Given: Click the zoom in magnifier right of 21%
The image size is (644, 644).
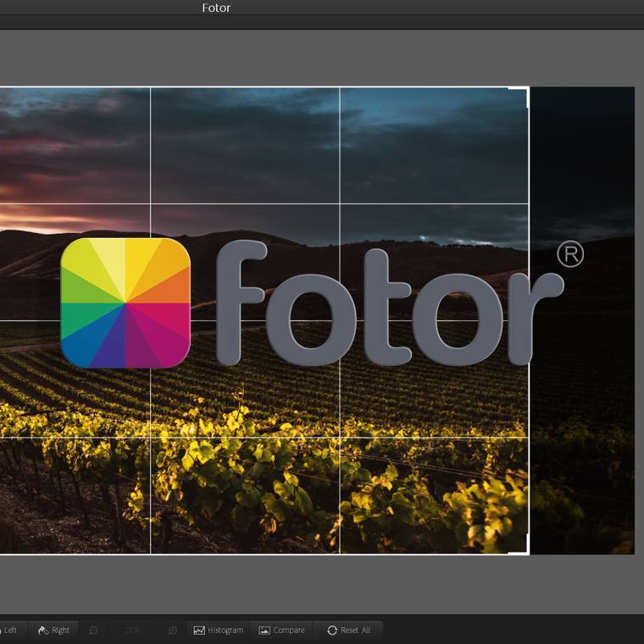Looking at the screenshot, I should 172,630.
